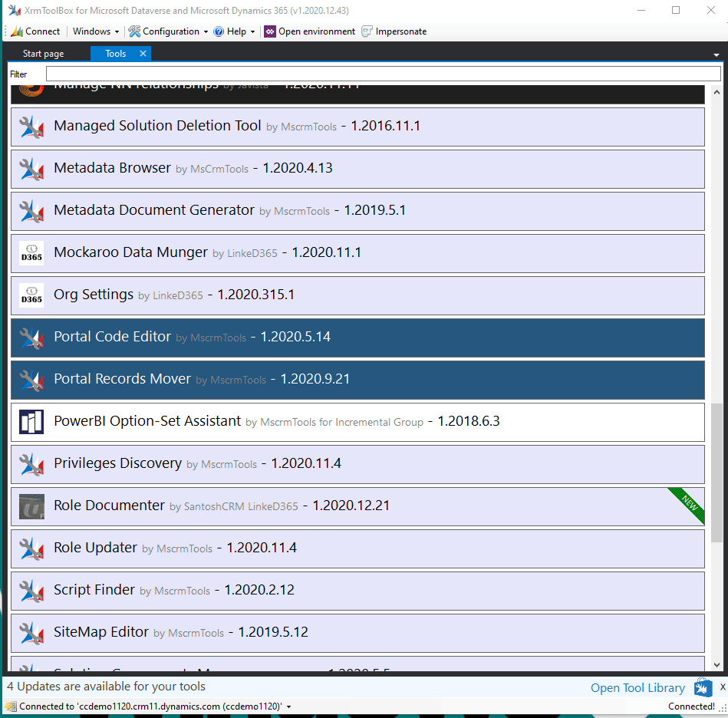Open the tab list dropdown arrow
The height and width of the screenshot is (718, 728).
pyautogui.click(x=716, y=54)
